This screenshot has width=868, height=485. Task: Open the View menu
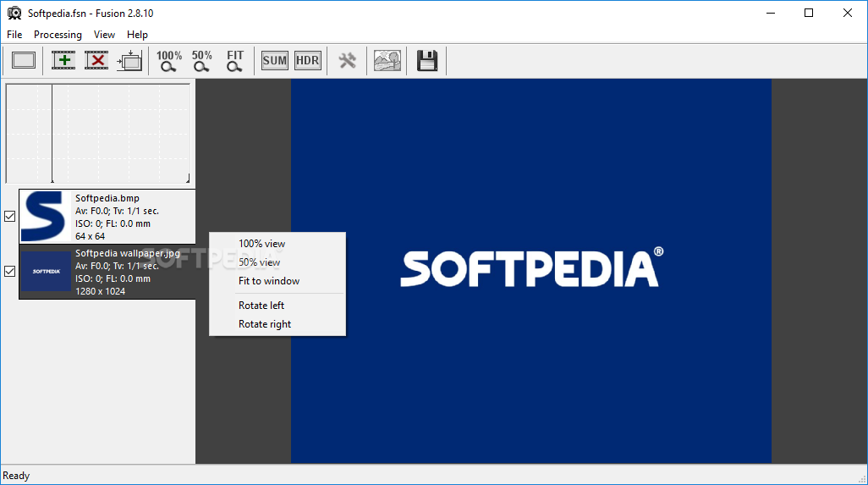coord(104,35)
